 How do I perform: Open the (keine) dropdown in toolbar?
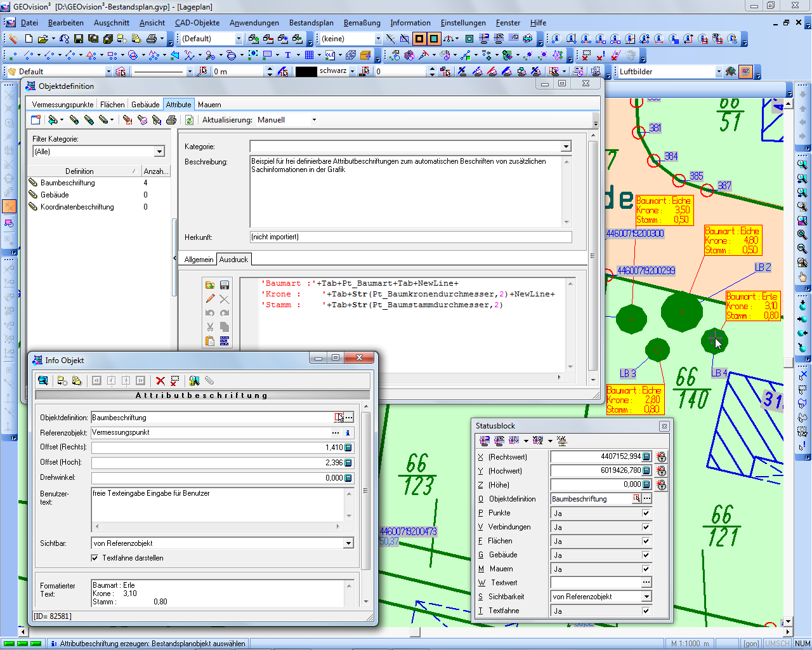(378, 39)
